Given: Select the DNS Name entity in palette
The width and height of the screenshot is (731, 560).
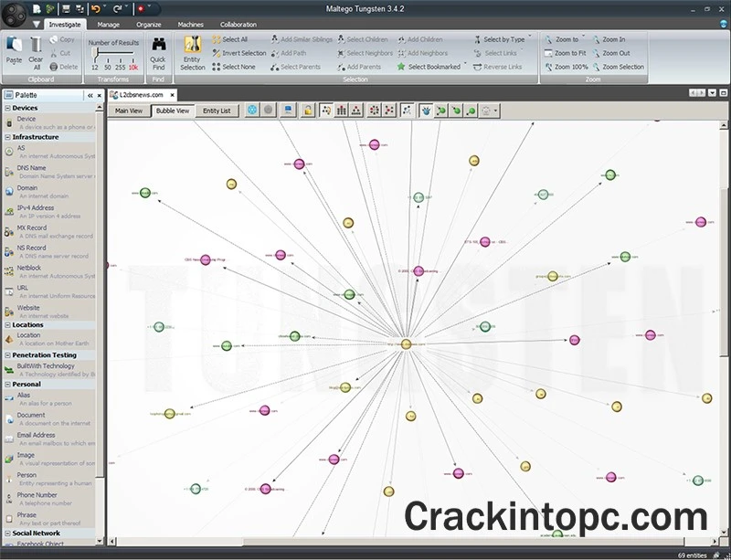Looking at the screenshot, I should [50, 172].
